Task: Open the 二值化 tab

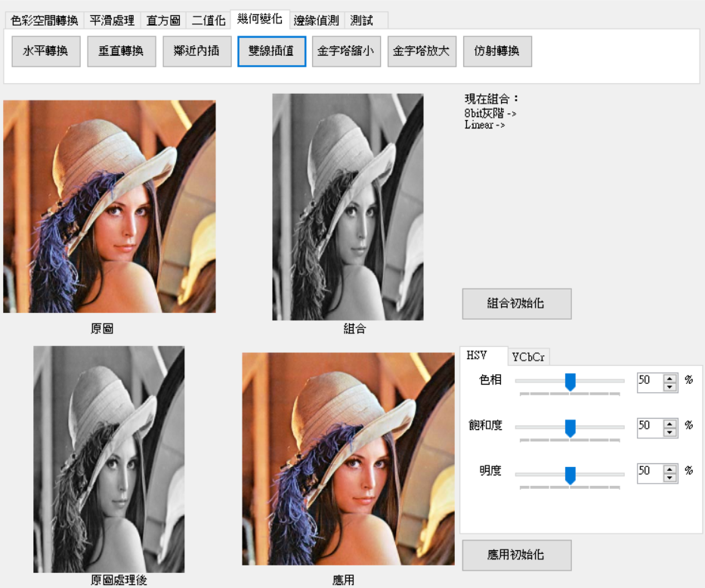Action: tap(208, 20)
